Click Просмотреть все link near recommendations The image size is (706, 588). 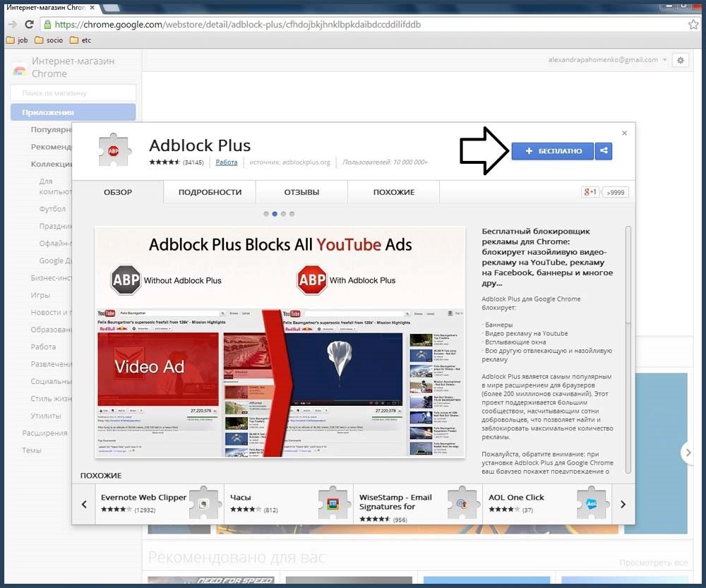pos(653,563)
